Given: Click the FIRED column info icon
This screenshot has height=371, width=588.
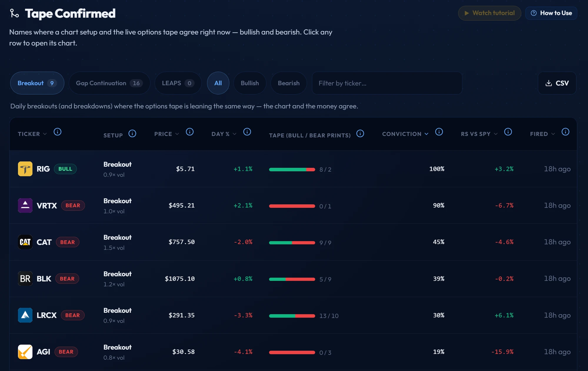Looking at the screenshot, I should pos(565,132).
